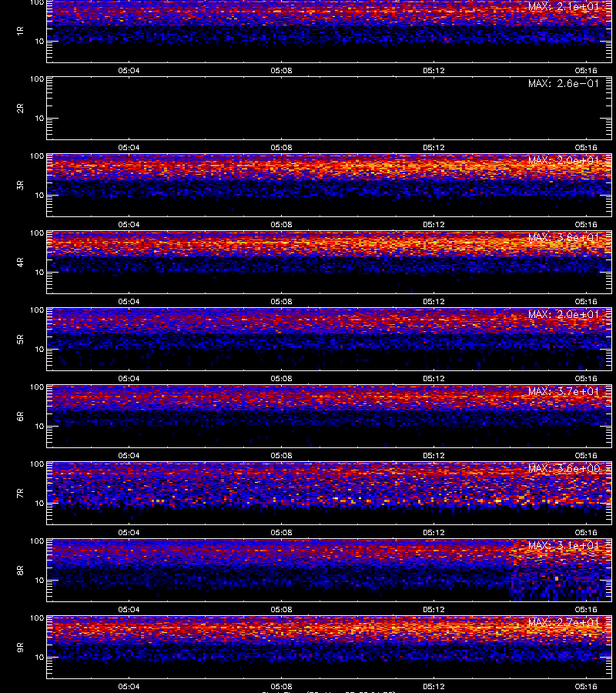Click the 8R panel axis label
Image resolution: width=616 pixels, height=693 pixels.
click(x=20, y=570)
